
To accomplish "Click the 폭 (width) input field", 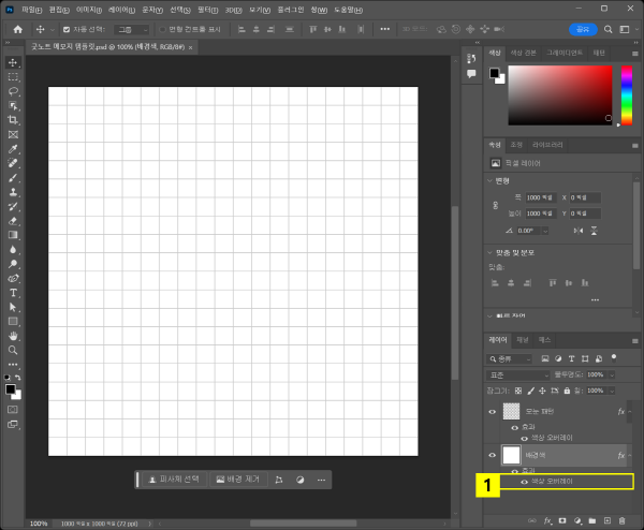I will click(540, 197).
